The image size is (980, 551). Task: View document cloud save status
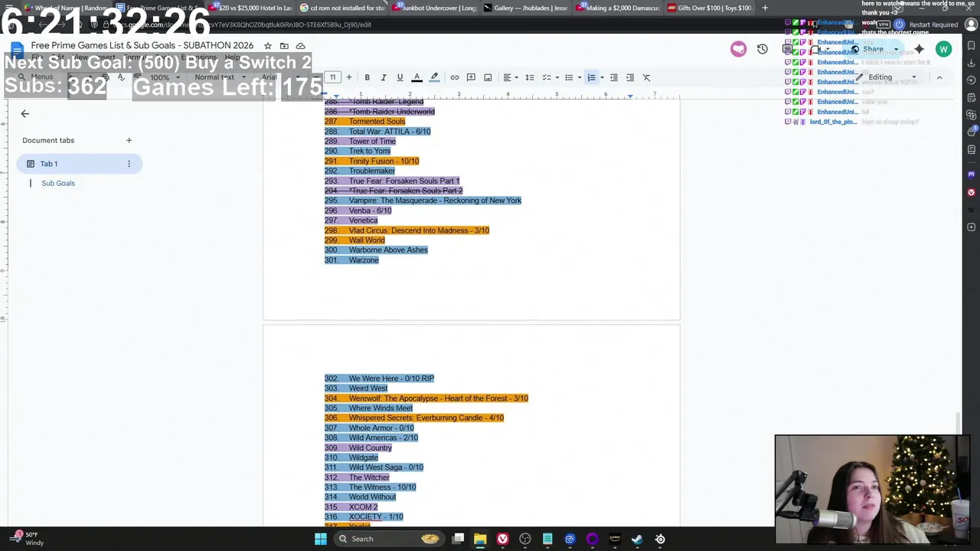click(300, 46)
